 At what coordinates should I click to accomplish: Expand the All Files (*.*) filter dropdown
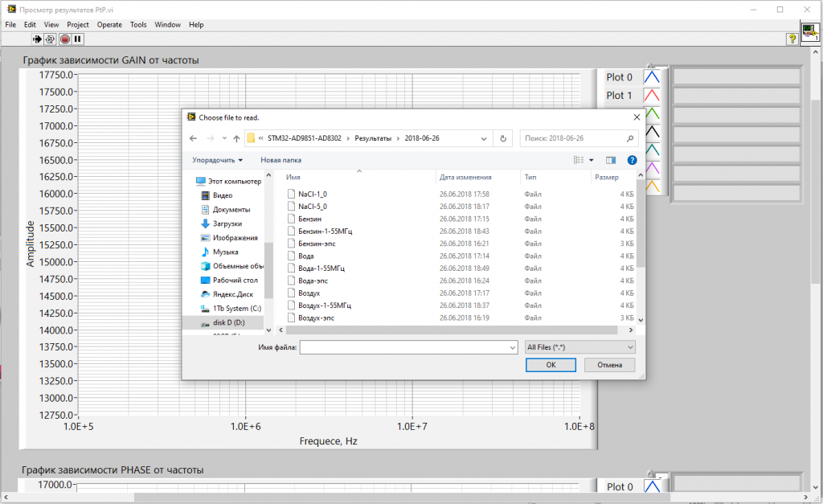pos(579,347)
